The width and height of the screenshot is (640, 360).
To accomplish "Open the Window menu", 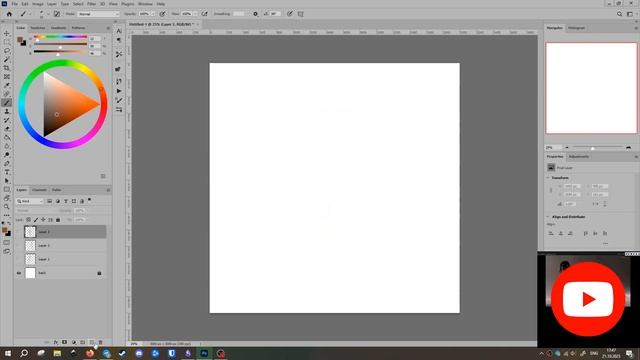I will pos(145,4).
